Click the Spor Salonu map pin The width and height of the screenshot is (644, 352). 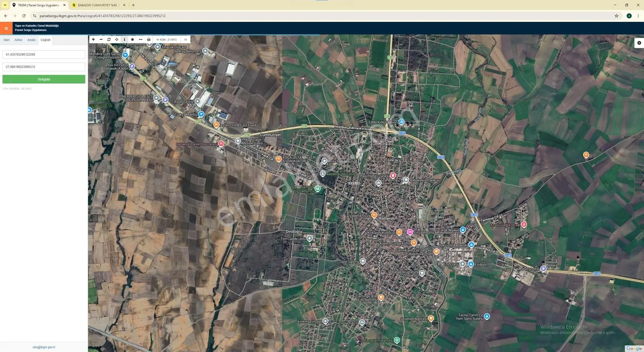pyautogui.click(x=363, y=261)
